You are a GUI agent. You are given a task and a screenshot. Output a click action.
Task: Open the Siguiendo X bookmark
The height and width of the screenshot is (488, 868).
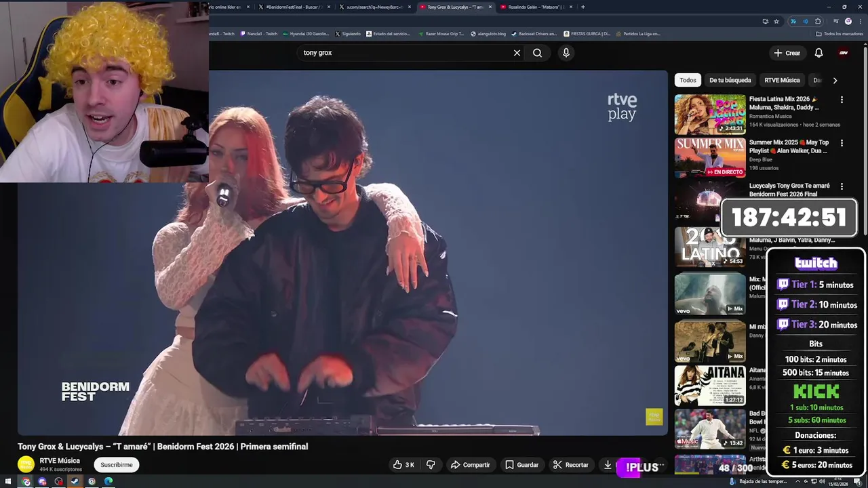tap(348, 33)
